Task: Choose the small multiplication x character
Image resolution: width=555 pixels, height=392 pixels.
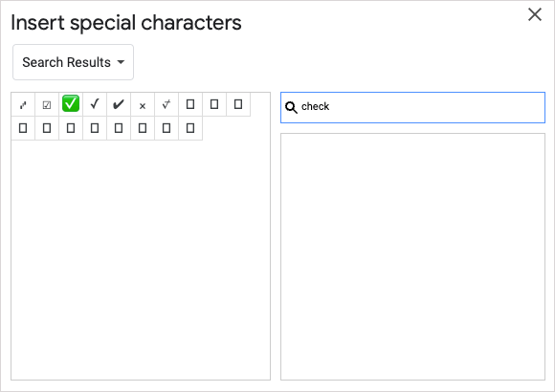Action: click(143, 104)
